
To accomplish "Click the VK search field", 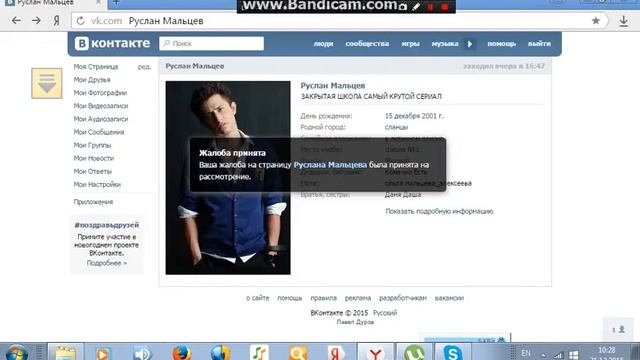I will 211,43.
